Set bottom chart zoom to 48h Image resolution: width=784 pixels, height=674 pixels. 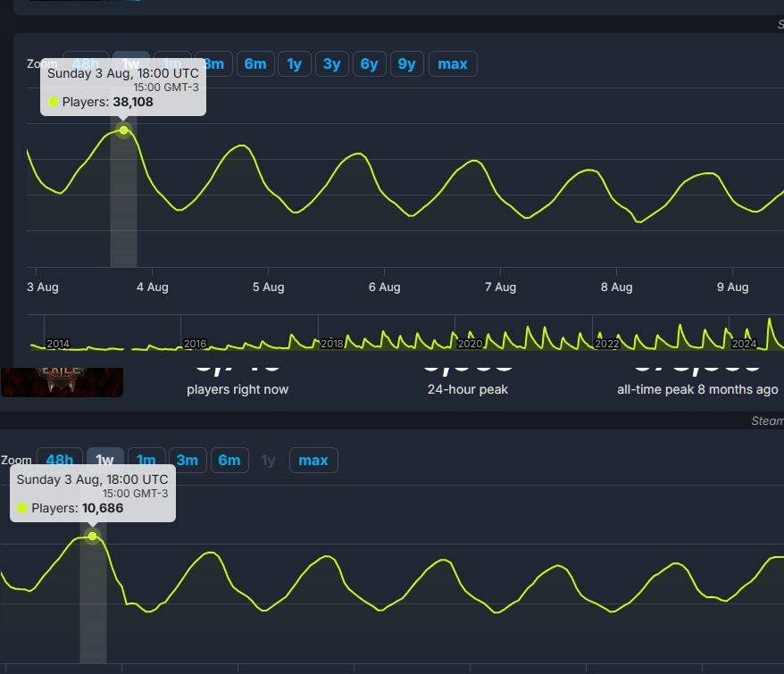pos(60,460)
